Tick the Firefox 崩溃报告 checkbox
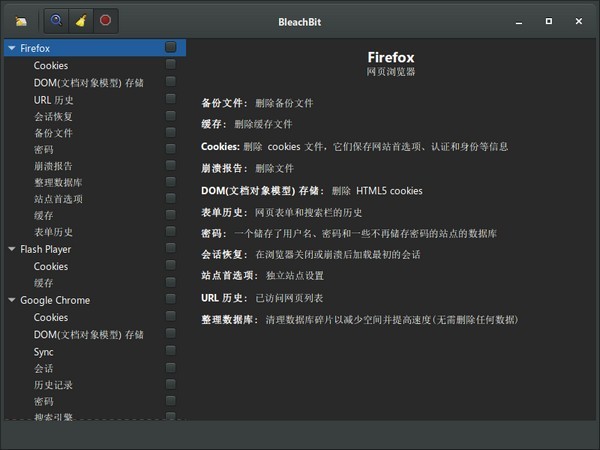The image size is (600, 450). pyautogui.click(x=171, y=165)
